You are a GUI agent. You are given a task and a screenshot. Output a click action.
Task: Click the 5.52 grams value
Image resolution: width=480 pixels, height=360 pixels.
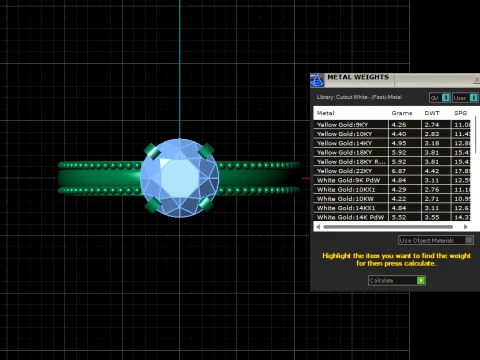(x=399, y=217)
